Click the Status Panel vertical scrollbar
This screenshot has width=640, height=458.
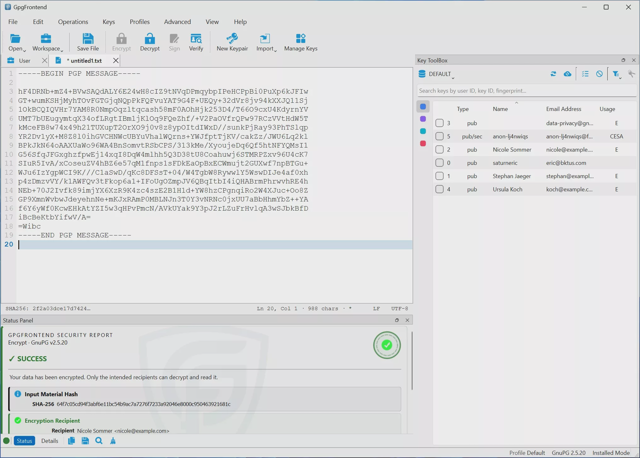click(x=412, y=361)
